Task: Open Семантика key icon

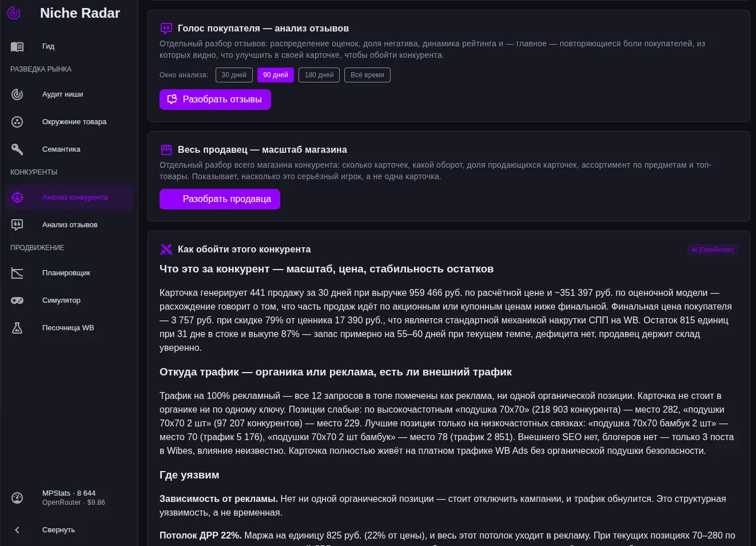Action: coord(17,149)
